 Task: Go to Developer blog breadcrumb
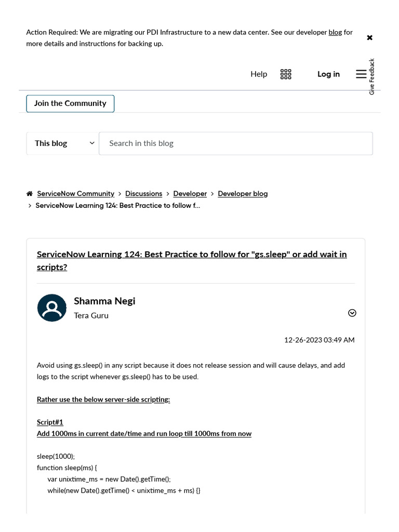(243, 194)
